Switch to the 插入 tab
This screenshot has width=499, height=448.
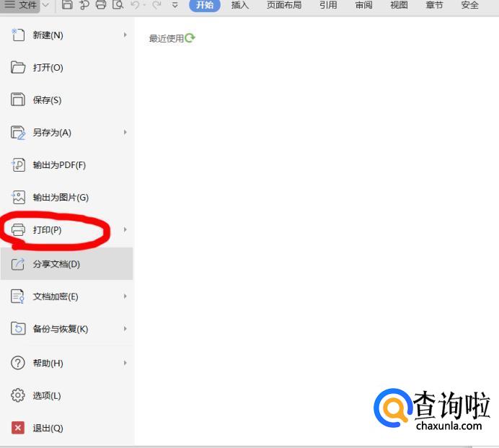[x=239, y=5]
